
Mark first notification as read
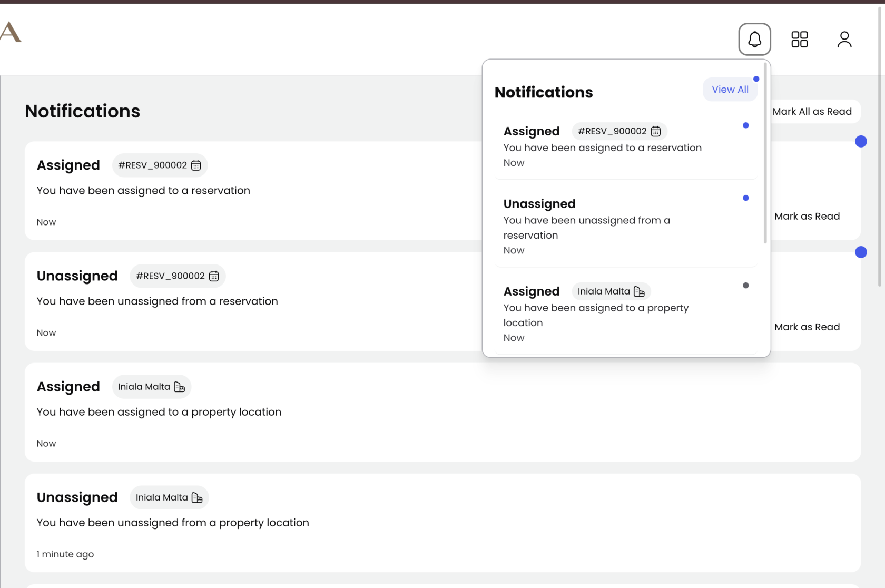coord(807,217)
